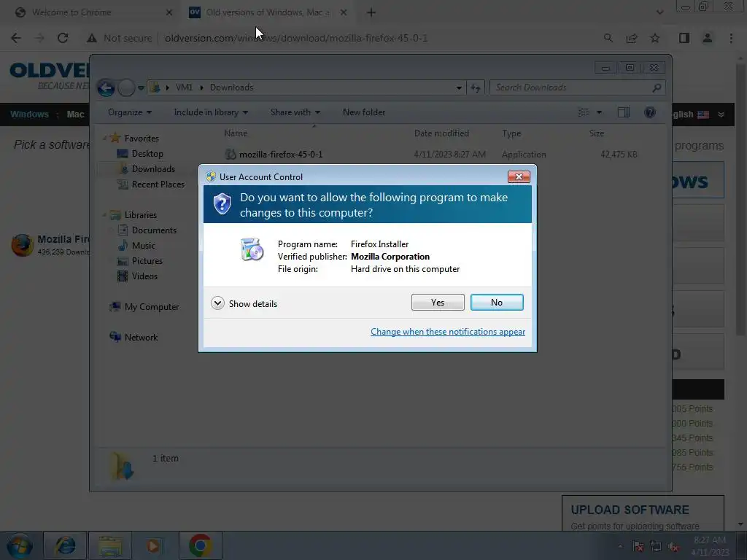Open Windows Media Player taskbar icon
This screenshot has height=560, width=747.
pos(153,545)
